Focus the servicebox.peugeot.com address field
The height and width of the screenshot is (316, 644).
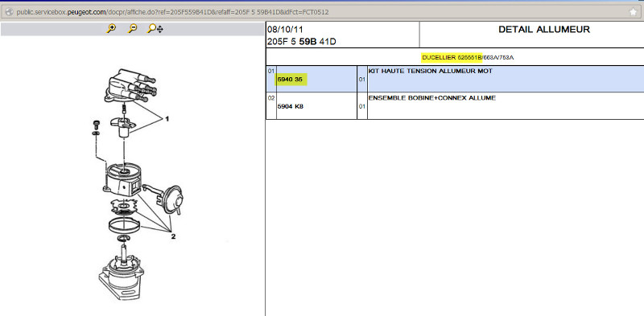pyautogui.click(x=172, y=12)
